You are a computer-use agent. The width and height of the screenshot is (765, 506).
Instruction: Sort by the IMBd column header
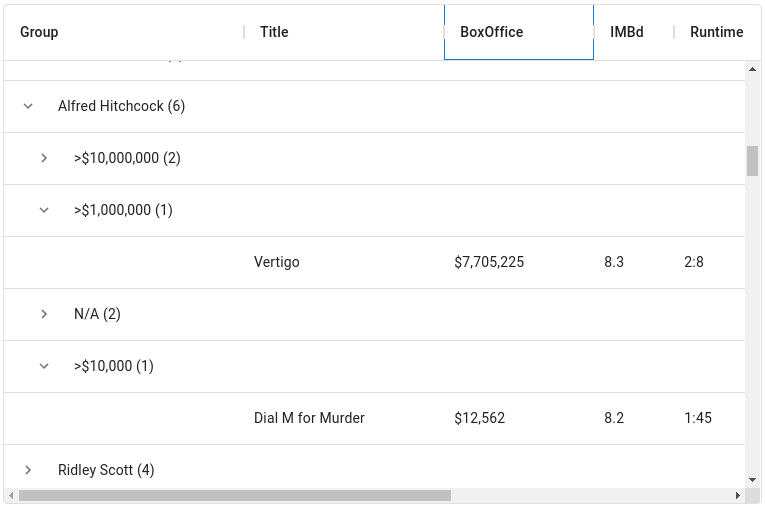tap(627, 32)
